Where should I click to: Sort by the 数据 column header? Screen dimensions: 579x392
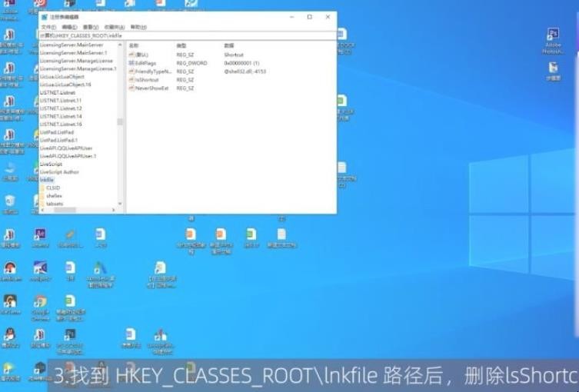pyautogui.click(x=229, y=45)
